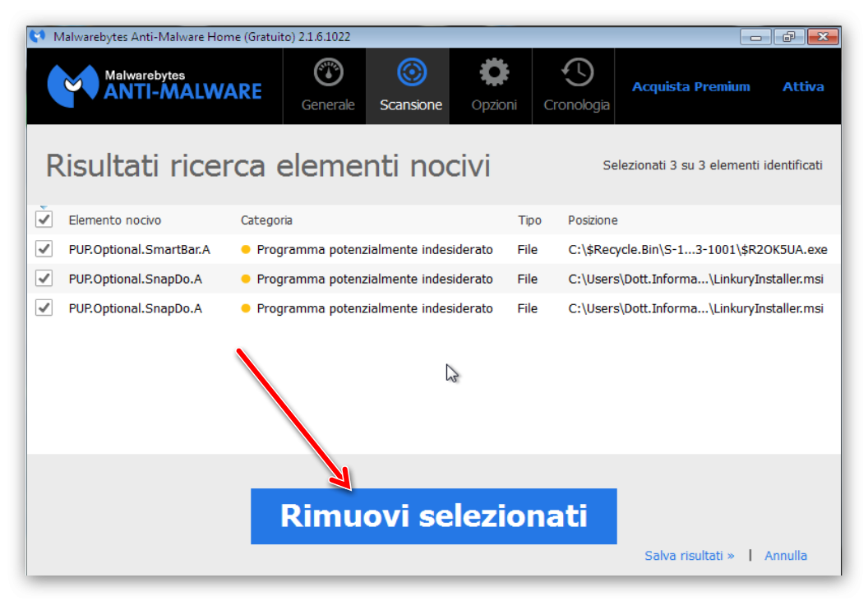Sort by Posizione column header
This screenshot has width=868, height=601.
[593, 220]
